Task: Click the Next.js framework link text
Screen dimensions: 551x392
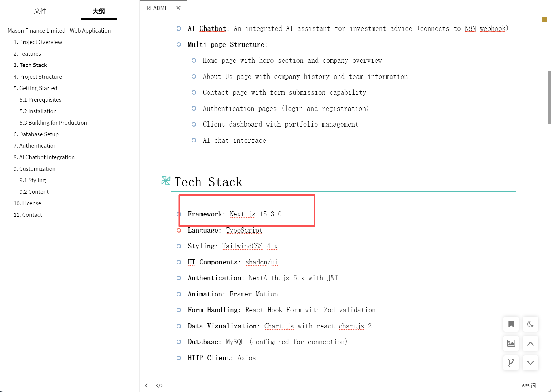Action: coord(242,214)
